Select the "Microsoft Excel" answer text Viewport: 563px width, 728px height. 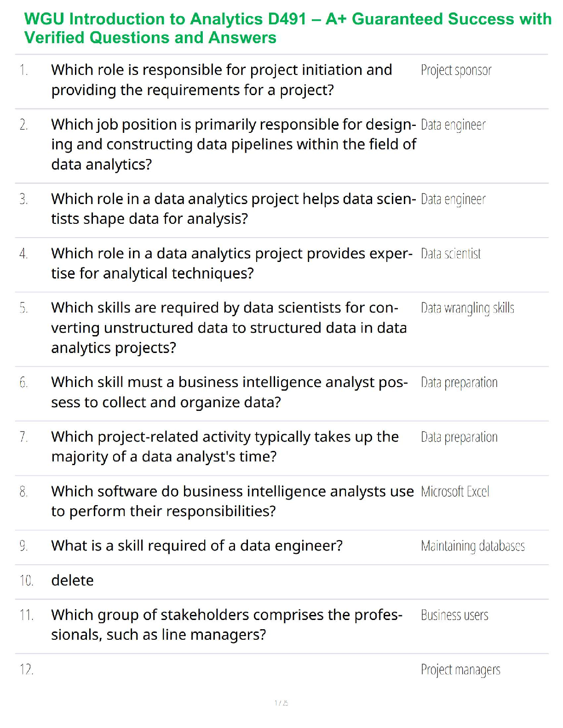tap(455, 492)
